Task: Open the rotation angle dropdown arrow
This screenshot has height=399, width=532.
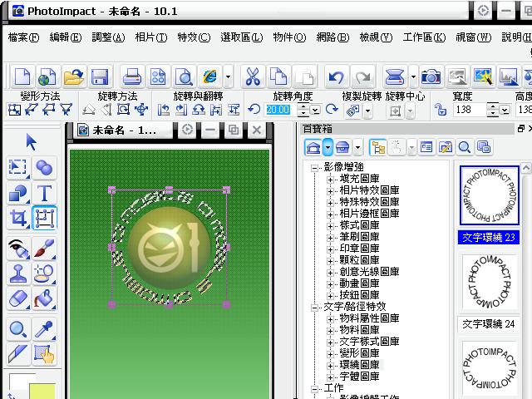Action: click(316, 111)
